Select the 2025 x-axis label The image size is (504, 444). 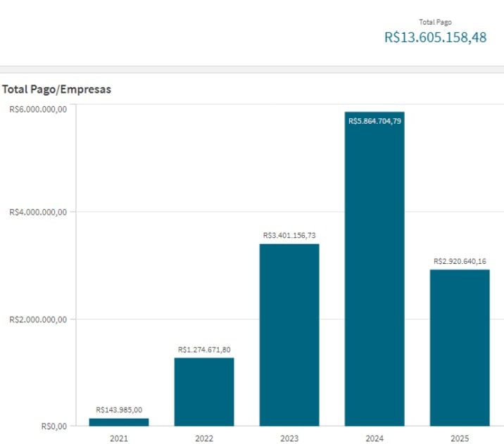pos(460,438)
